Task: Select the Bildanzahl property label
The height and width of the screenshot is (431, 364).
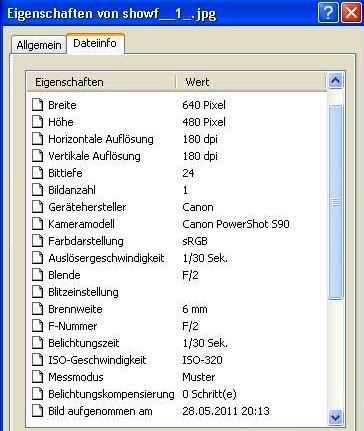Action: 72,190
